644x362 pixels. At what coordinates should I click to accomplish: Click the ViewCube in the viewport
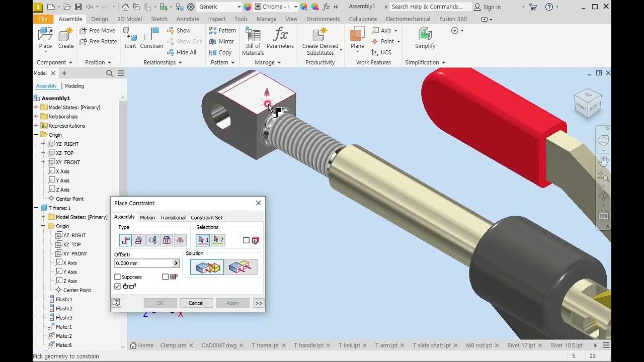point(587,103)
